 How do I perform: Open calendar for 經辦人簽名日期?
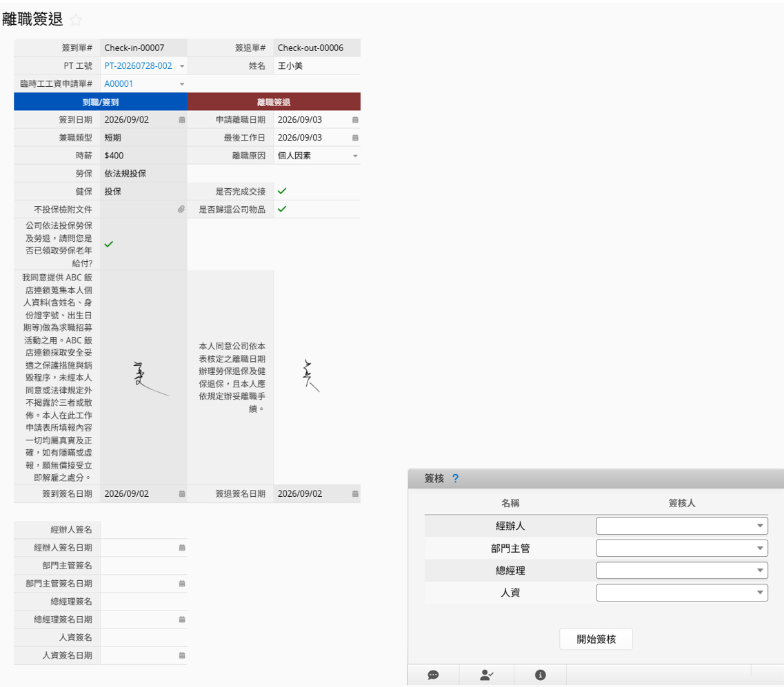coord(182,548)
